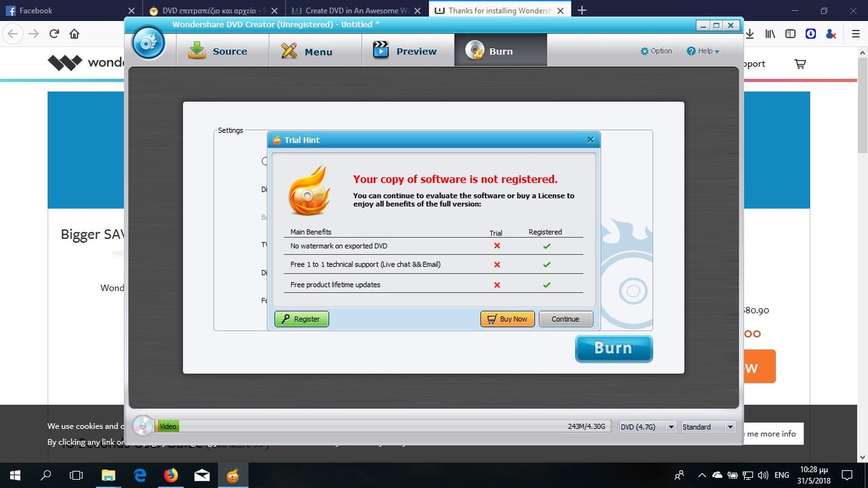Launch Microsoft Edge from the taskbar
The height and width of the screenshot is (488, 868).
[140, 475]
